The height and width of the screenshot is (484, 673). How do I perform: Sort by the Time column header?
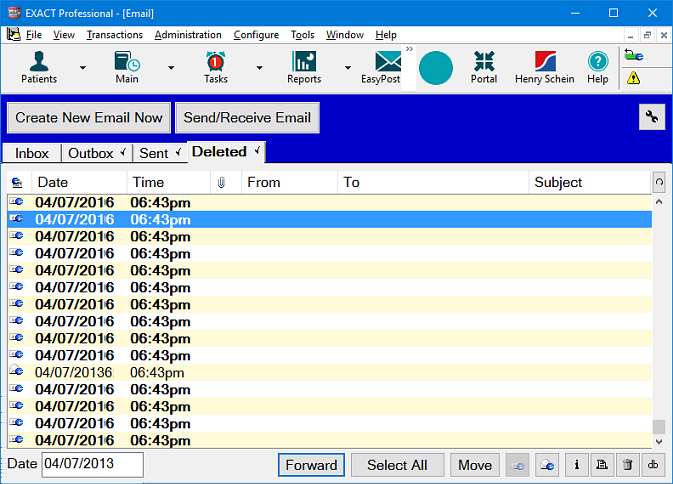pyautogui.click(x=169, y=183)
